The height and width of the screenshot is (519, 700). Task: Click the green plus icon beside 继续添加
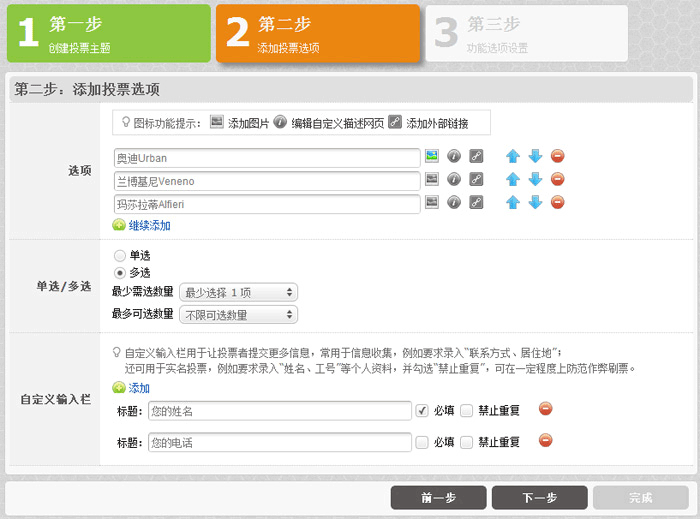point(119,225)
